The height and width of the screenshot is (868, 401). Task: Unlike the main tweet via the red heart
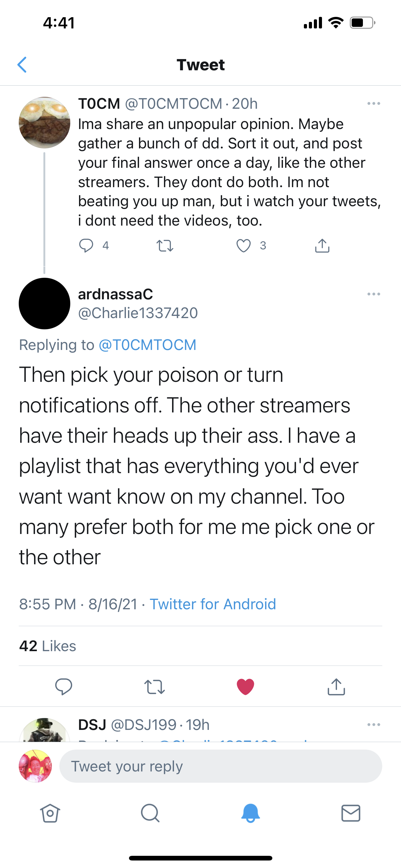245,686
